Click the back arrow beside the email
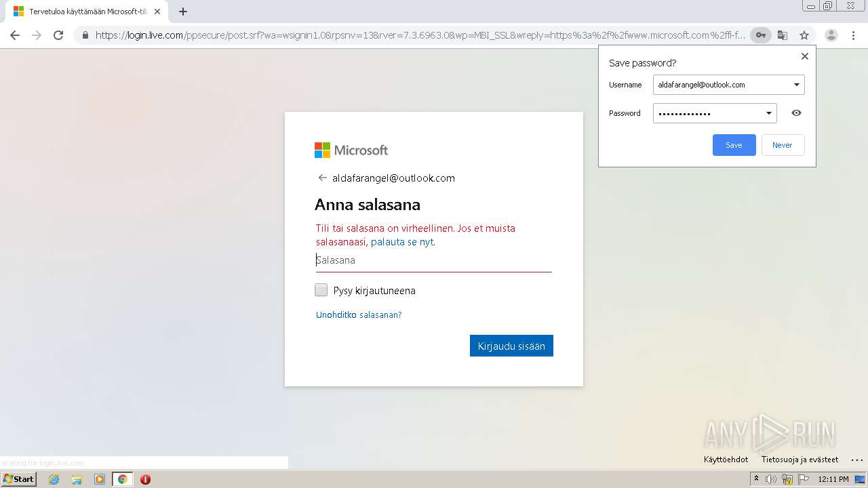 tap(322, 178)
